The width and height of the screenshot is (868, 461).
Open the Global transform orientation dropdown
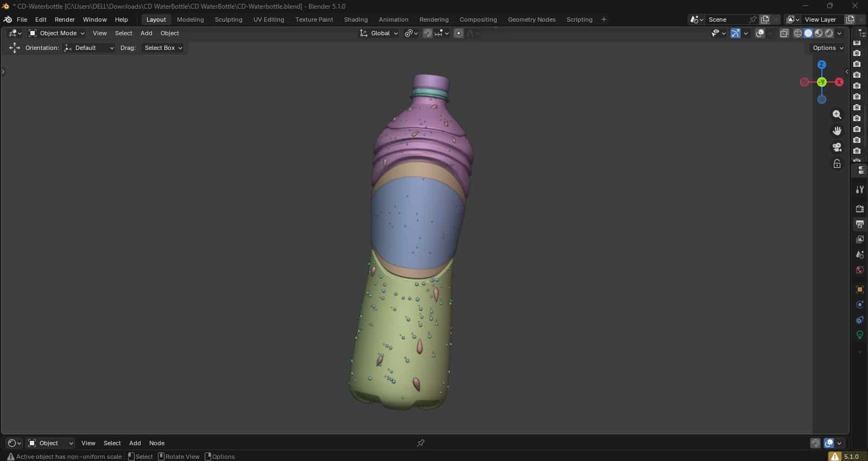[x=379, y=33]
